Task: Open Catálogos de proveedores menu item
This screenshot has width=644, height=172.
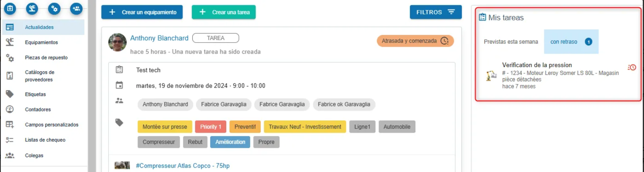Action: tap(39, 76)
